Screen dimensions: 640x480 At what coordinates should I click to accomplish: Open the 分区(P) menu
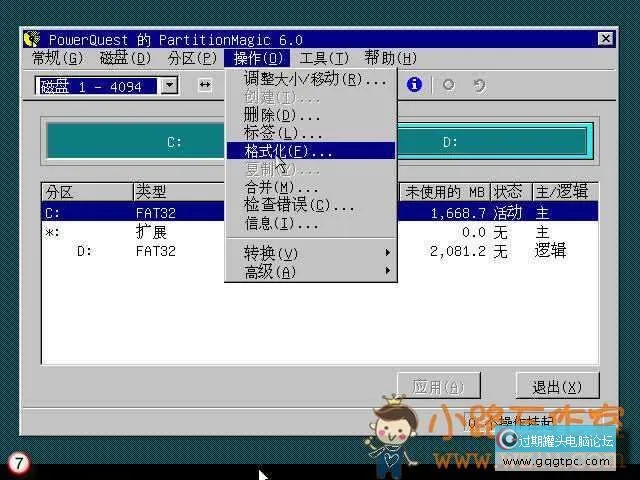(192, 58)
